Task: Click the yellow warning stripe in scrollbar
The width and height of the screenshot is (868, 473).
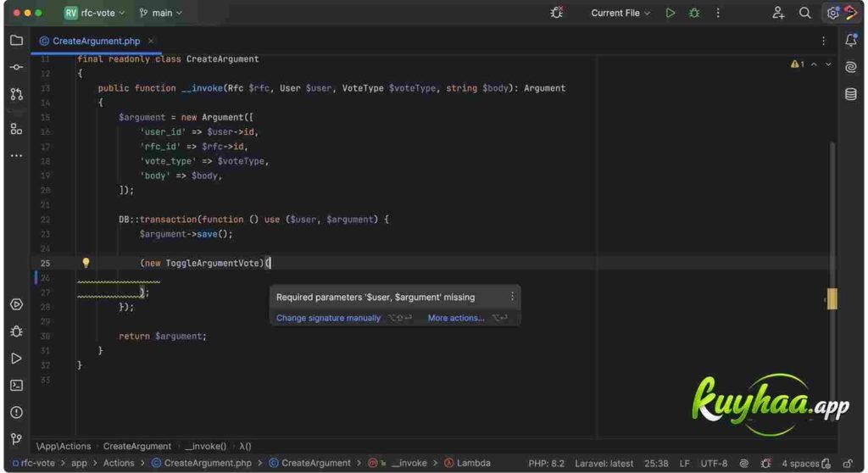Action: 832,299
